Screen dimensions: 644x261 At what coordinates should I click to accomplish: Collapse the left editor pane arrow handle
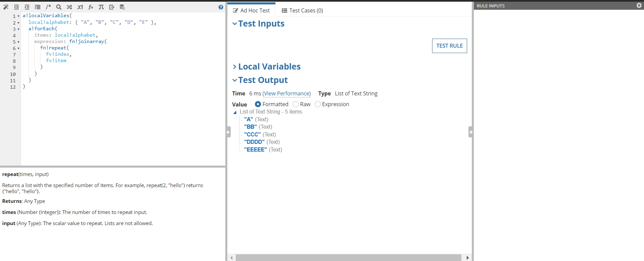click(228, 132)
